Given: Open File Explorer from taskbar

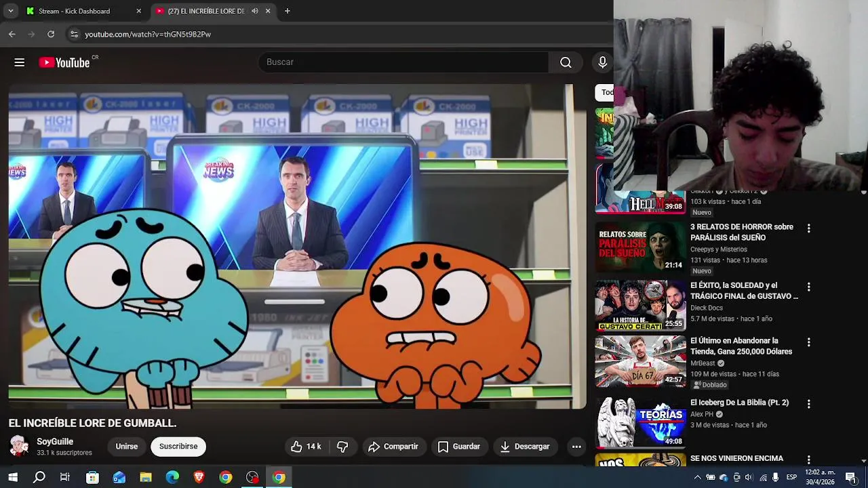Looking at the screenshot, I should point(145,477).
